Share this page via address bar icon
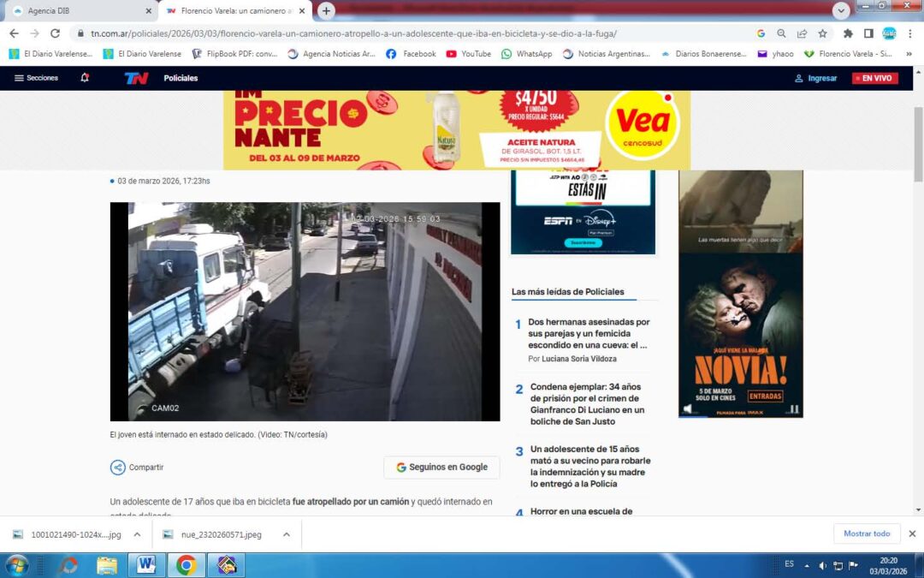The image size is (924, 578). point(802,33)
